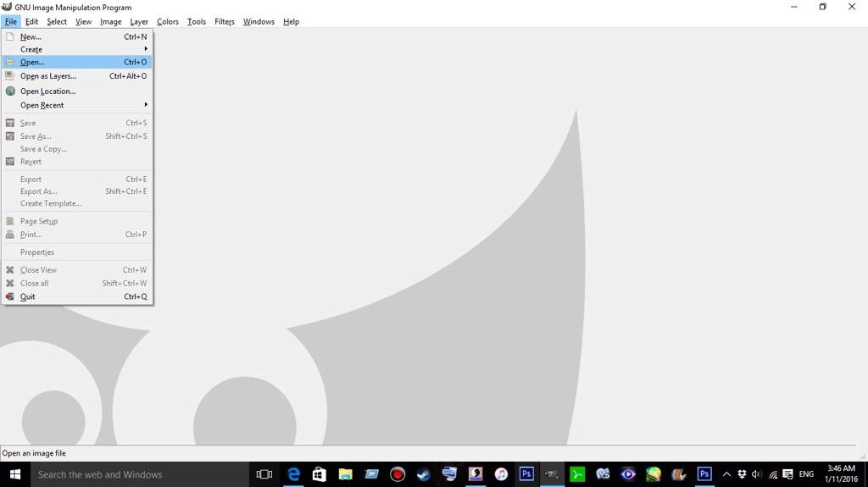Click the Photoshop icon beside the tray chevron
This screenshot has height=487, width=868.
coord(704,474)
